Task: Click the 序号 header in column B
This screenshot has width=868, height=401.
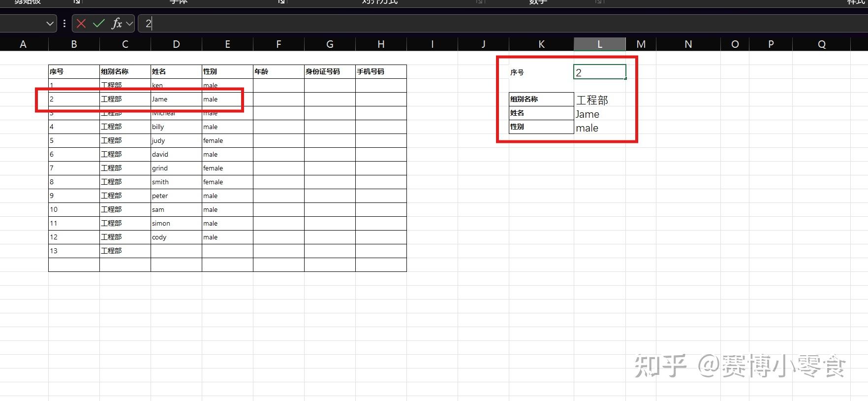Action: pos(74,71)
